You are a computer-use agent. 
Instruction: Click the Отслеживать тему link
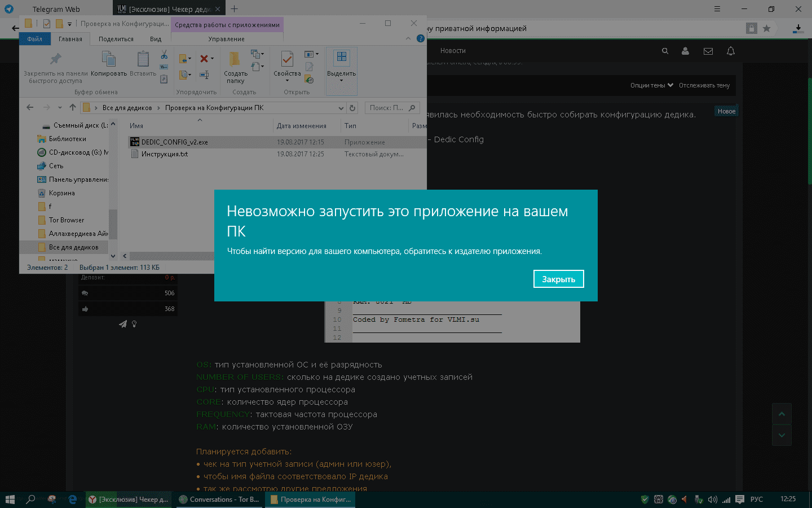(704, 85)
